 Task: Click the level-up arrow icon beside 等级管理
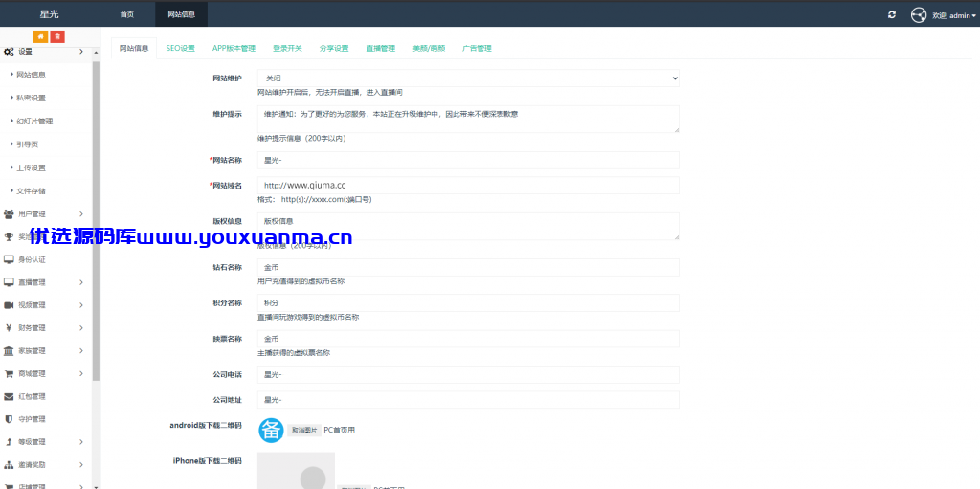click(x=9, y=442)
